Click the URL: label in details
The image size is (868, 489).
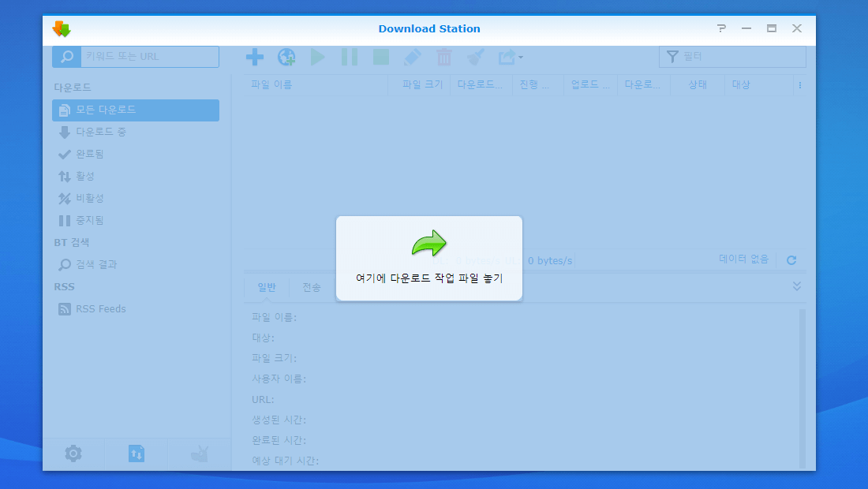coord(263,399)
